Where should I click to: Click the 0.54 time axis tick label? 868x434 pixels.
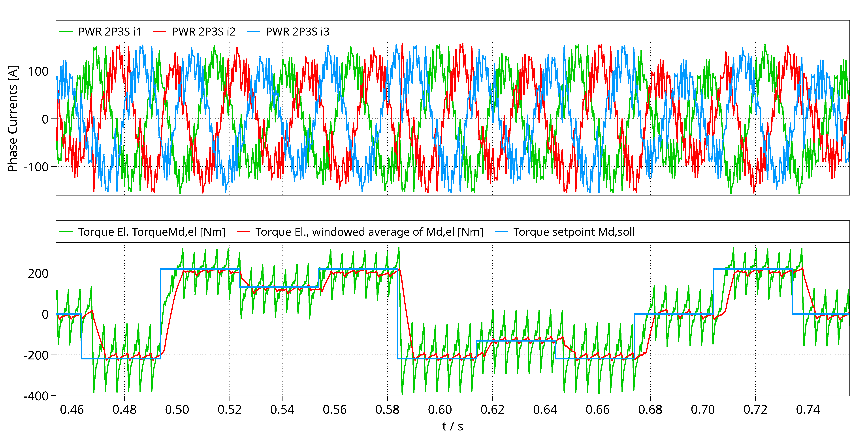(282, 410)
